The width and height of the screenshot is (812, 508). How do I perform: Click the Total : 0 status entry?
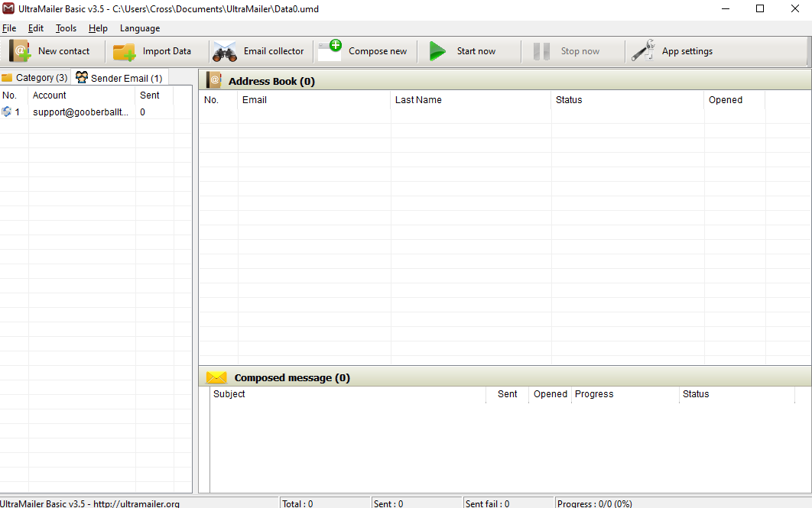pyautogui.click(x=297, y=503)
